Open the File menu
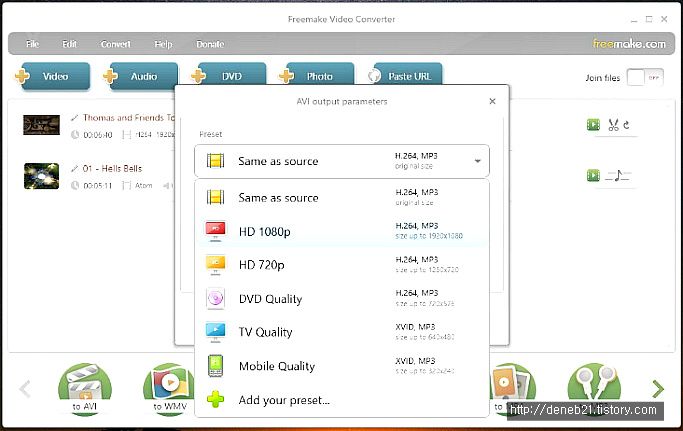Image resolution: width=683 pixels, height=431 pixels. 32,44
